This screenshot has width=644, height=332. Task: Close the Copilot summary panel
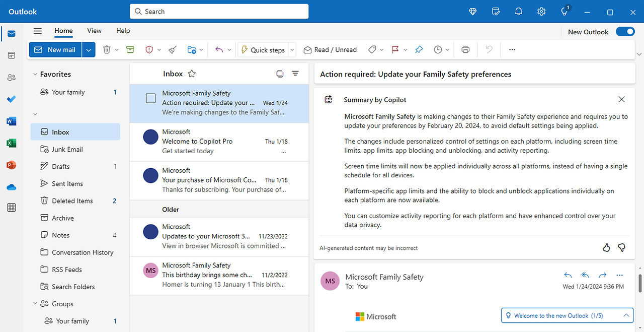[621, 99]
